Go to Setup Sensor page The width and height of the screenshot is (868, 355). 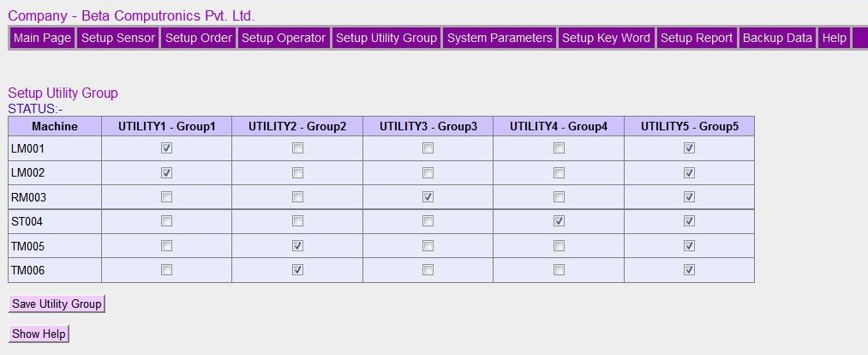click(x=117, y=38)
